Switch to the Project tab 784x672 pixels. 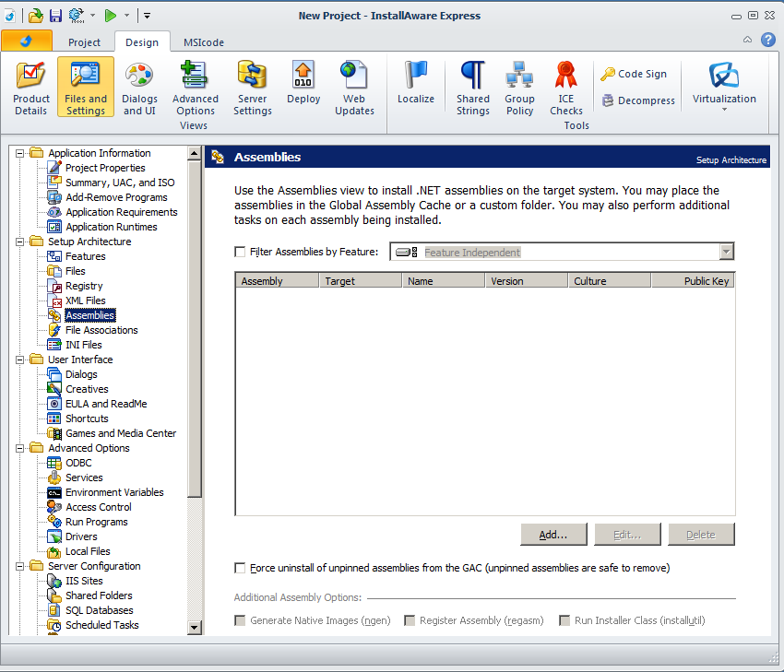point(84,42)
